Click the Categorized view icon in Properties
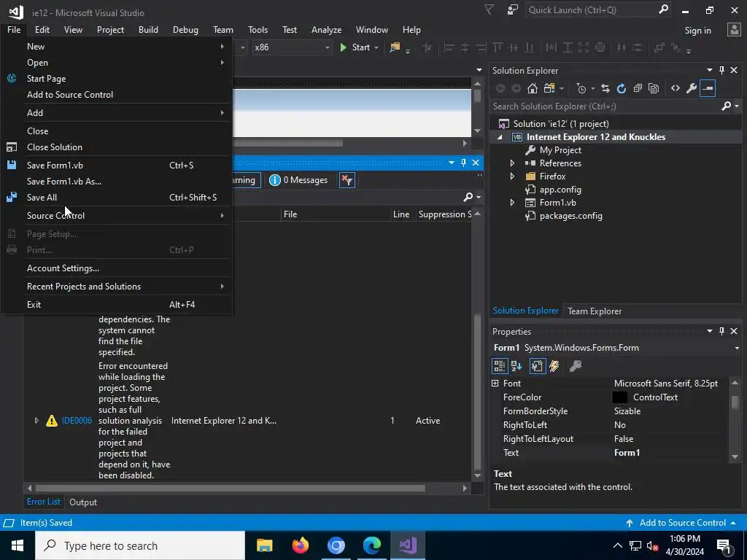 (x=499, y=366)
